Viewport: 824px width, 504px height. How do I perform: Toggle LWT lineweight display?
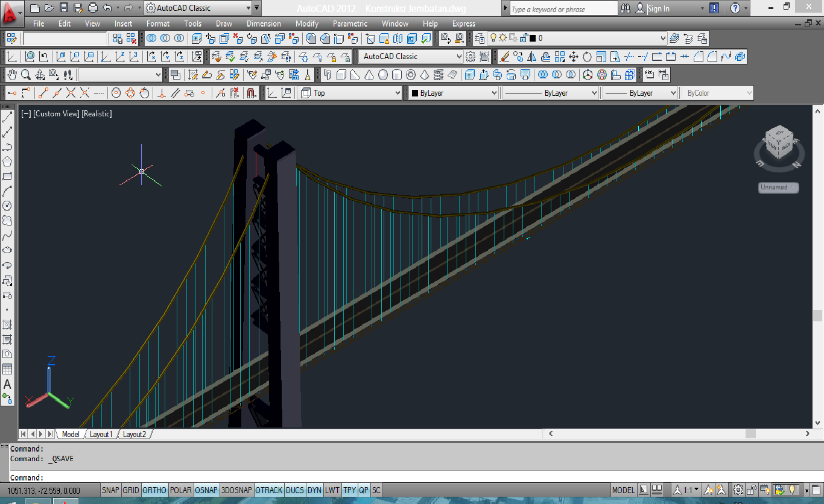point(332,490)
